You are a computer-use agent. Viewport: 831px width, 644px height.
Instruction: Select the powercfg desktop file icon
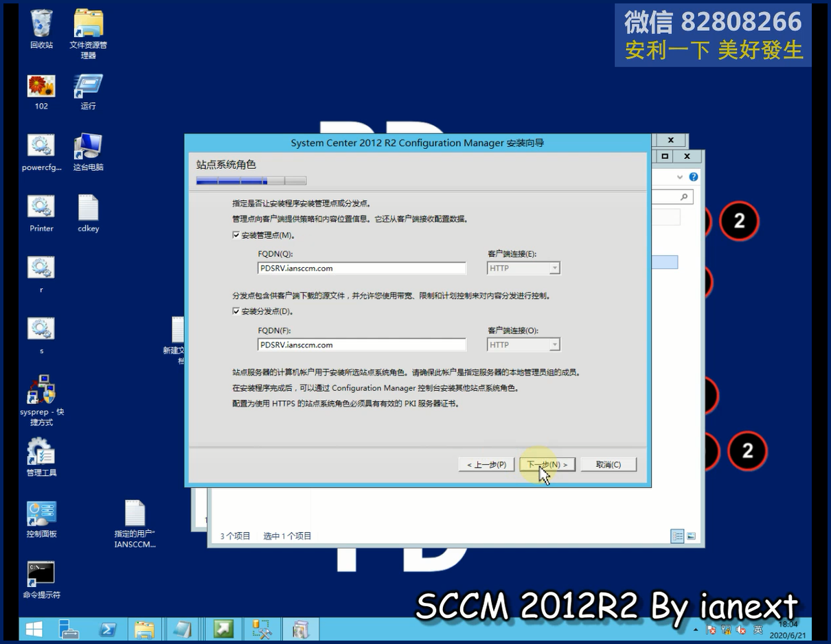pos(41,153)
